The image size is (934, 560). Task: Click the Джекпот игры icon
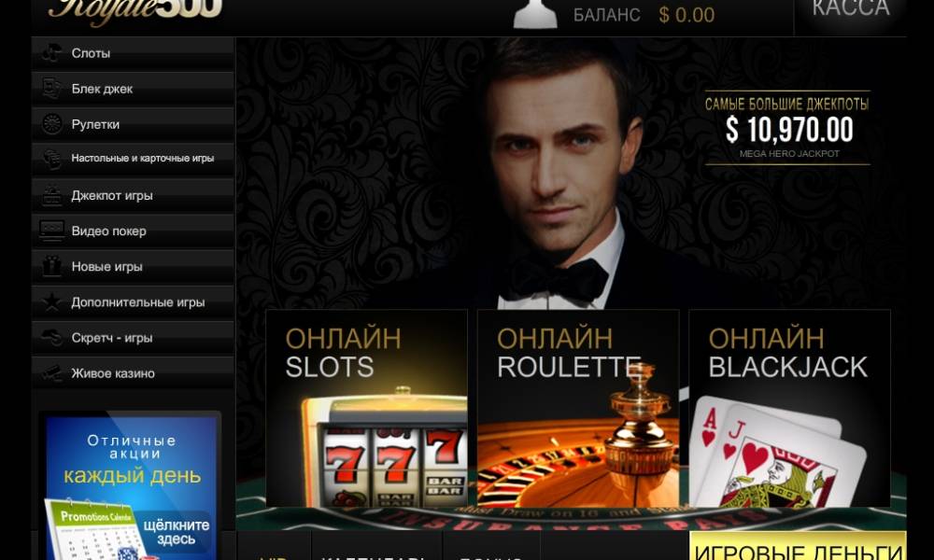(x=51, y=195)
